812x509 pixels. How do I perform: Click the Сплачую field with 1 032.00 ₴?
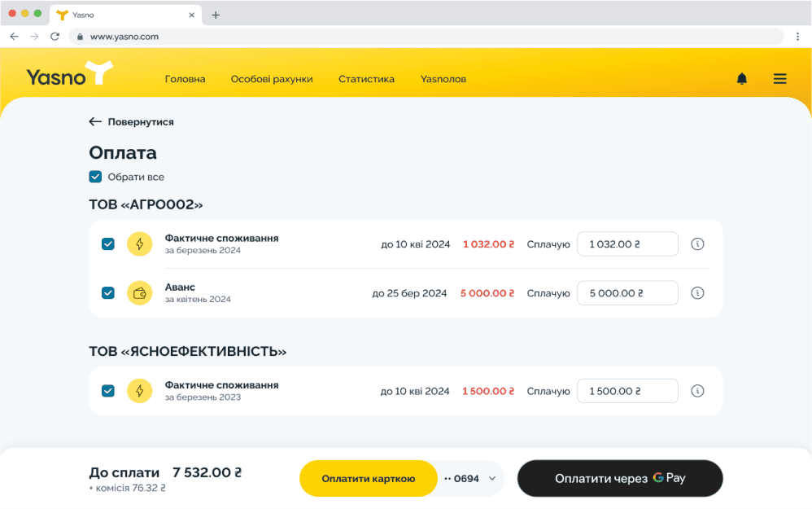(x=627, y=244)
